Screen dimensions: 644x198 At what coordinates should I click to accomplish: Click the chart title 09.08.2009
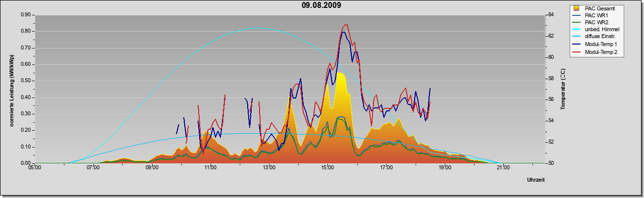click(x=322, y=5)
